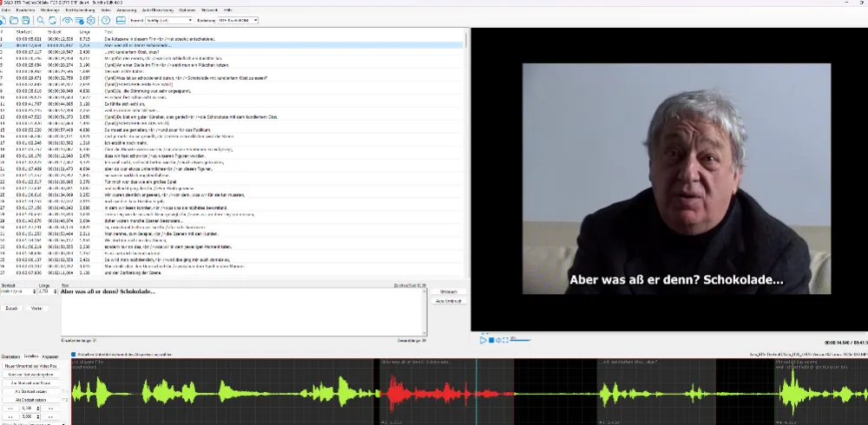The width and height of the screenshot is (868, 425).
Task: Click the Als Startzeit setzen button
Action: [31, 391]
